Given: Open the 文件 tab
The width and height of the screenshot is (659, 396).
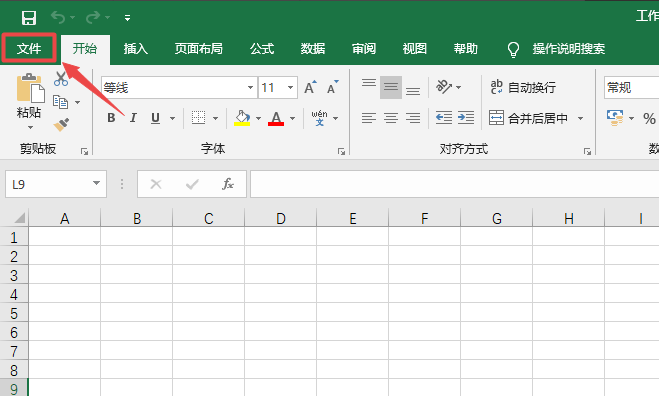Looking at the screenshot, I should (x=29, y=49).
